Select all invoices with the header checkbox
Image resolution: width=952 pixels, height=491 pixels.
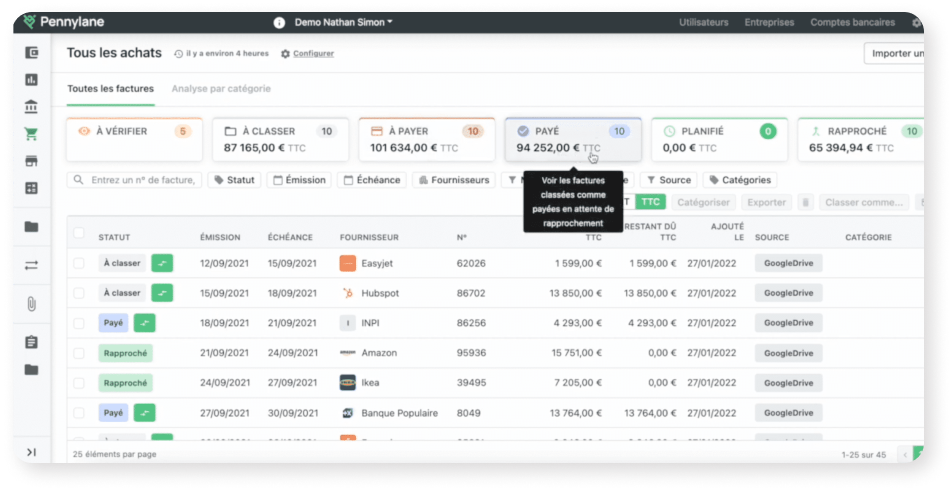click(x=79, y=233)
